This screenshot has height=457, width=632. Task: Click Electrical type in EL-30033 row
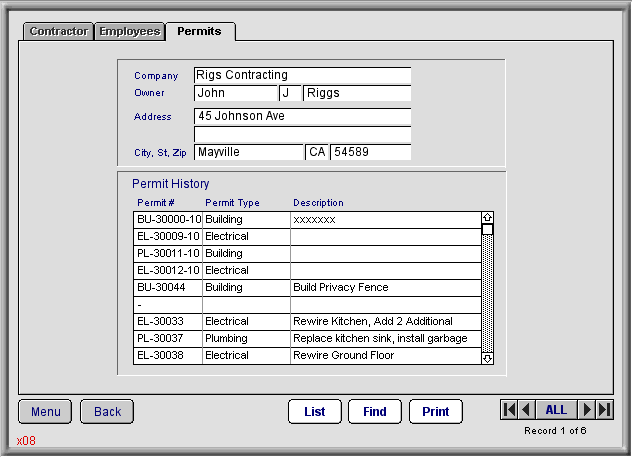246,322
